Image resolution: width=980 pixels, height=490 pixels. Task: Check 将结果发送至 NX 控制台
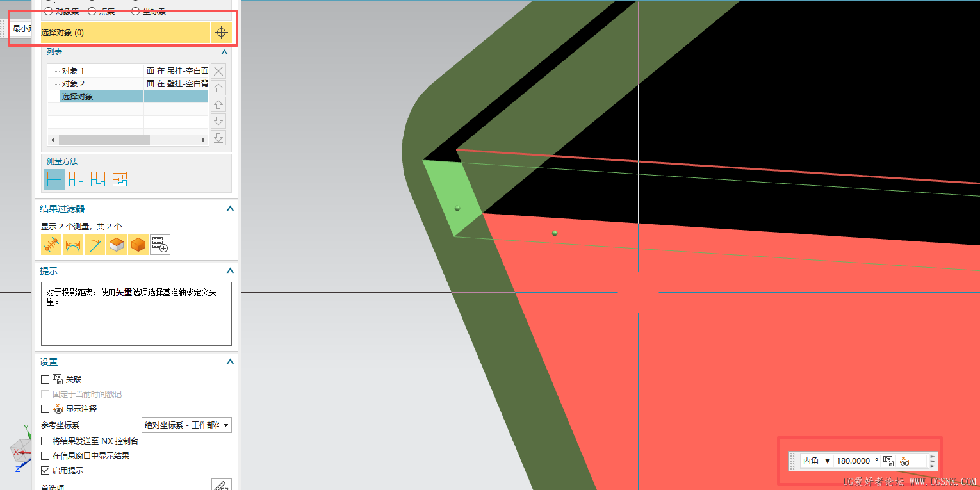pyautogui.click(x=45, y=441)
